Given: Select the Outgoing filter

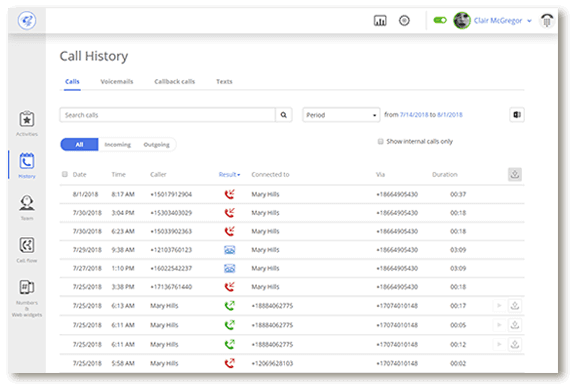Looking at the screenshot, I should 156,145.
